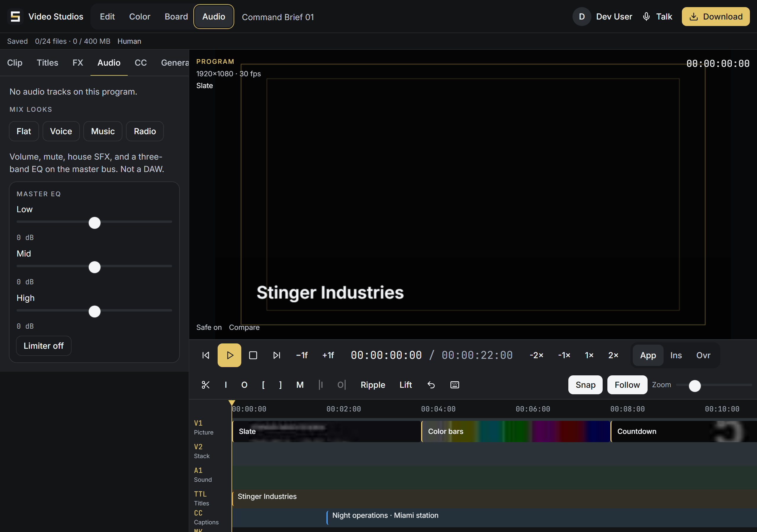Select the Countdown clip
Screen dimensions: 757x532
[x=683, y=431]
